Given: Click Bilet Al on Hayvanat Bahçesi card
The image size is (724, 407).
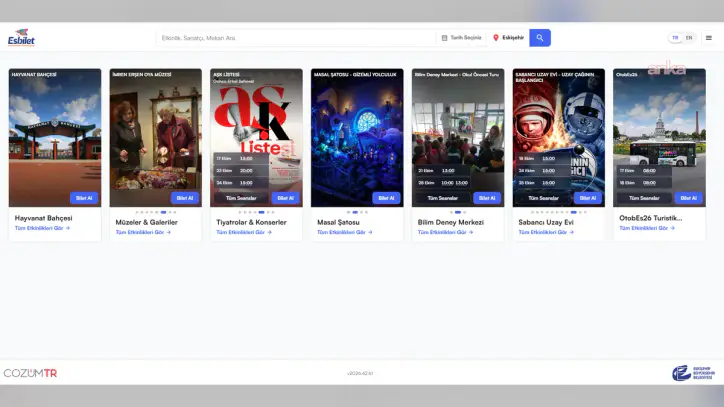Looking at the screenshot, I should point(84,198).
